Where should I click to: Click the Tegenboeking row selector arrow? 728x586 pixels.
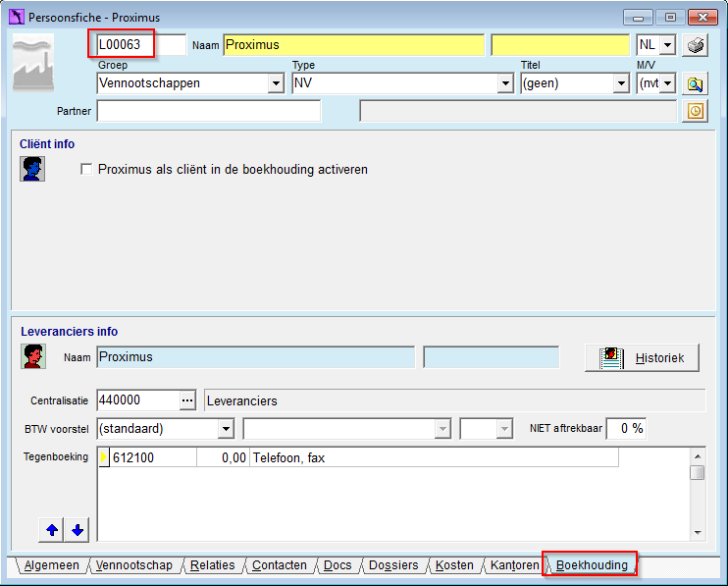point(104,457)
